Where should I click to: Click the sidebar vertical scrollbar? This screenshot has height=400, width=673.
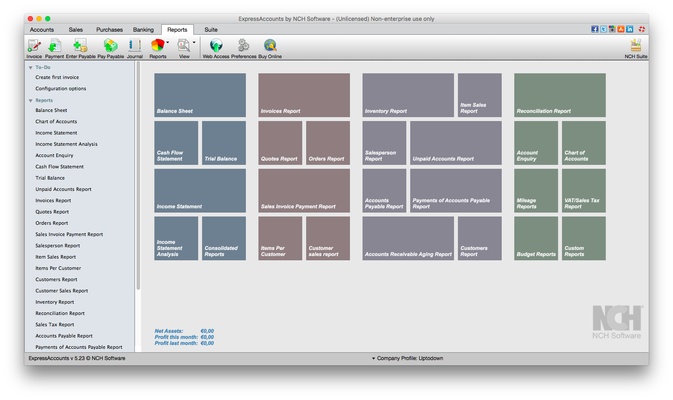point(138,200)
